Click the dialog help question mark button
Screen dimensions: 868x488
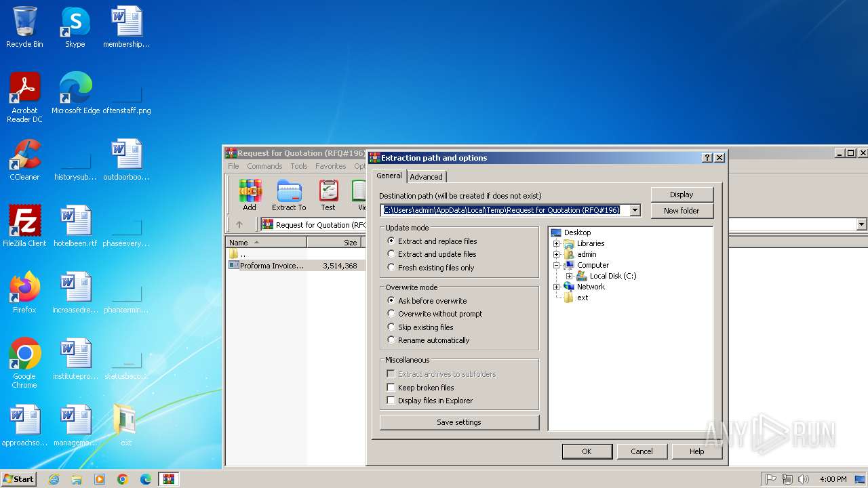click(707, 157)
